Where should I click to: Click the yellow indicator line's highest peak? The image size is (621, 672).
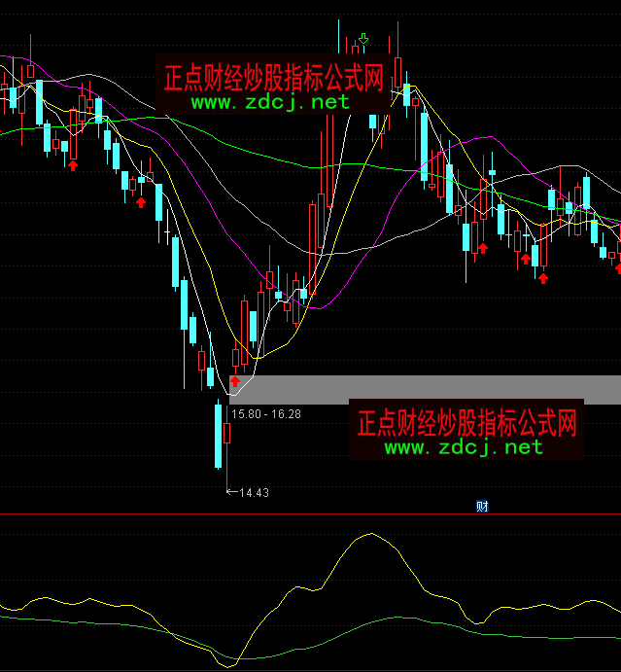coord(369,534)
